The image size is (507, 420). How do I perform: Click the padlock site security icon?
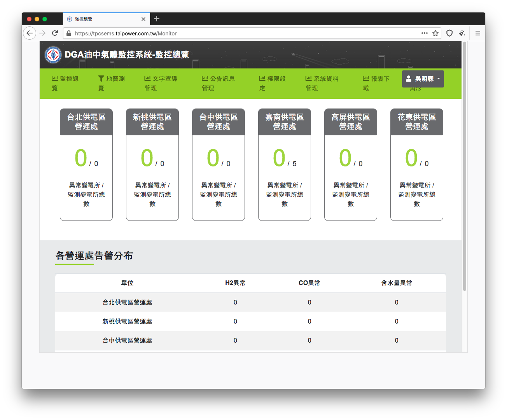pos(69,33)
